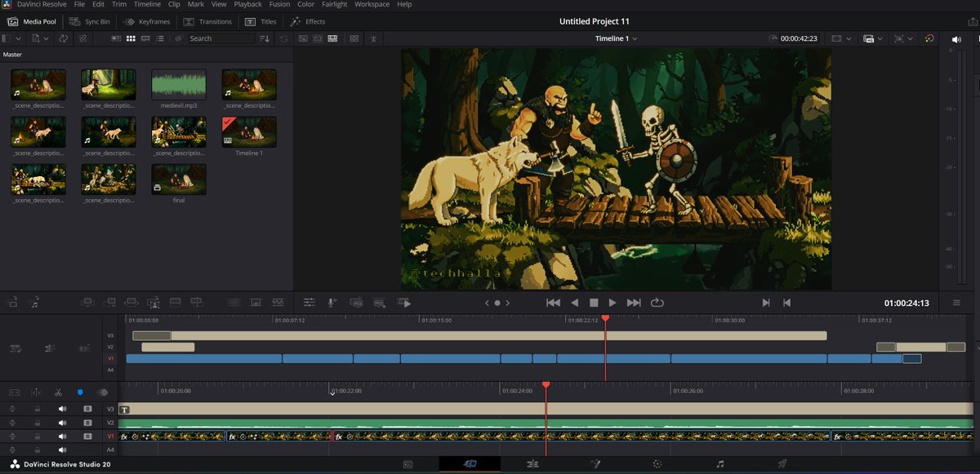Select the split clip scissors tool

click(x=58, y=392)
